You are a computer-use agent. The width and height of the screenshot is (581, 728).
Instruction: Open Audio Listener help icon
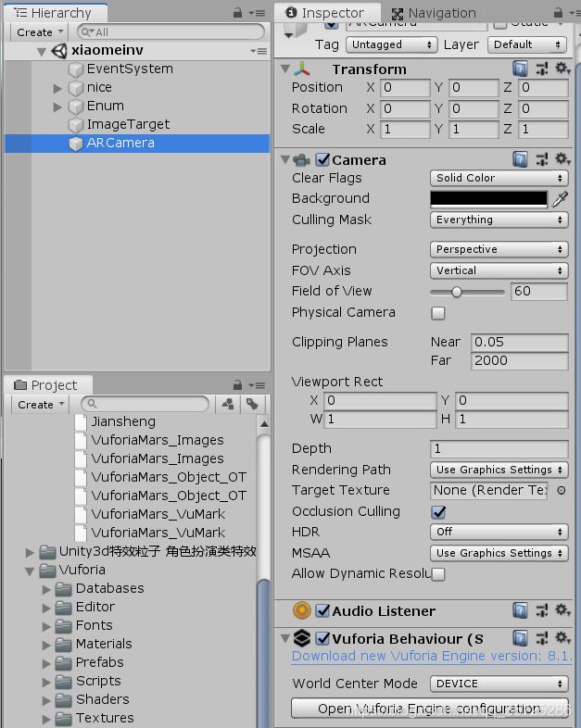[x=520, y=610]
